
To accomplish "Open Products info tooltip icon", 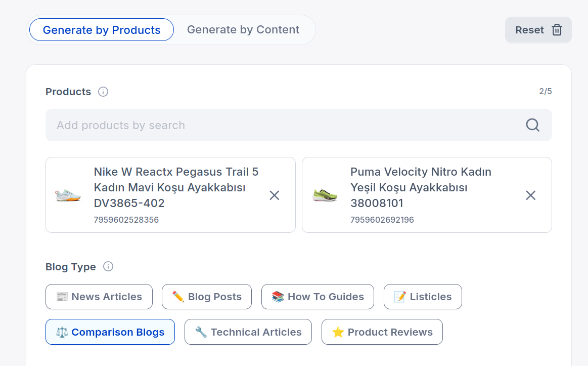I will (103, 92).
